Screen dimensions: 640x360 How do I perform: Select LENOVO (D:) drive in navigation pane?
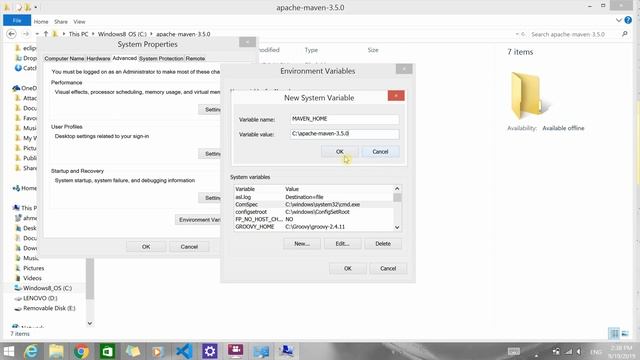40,298
